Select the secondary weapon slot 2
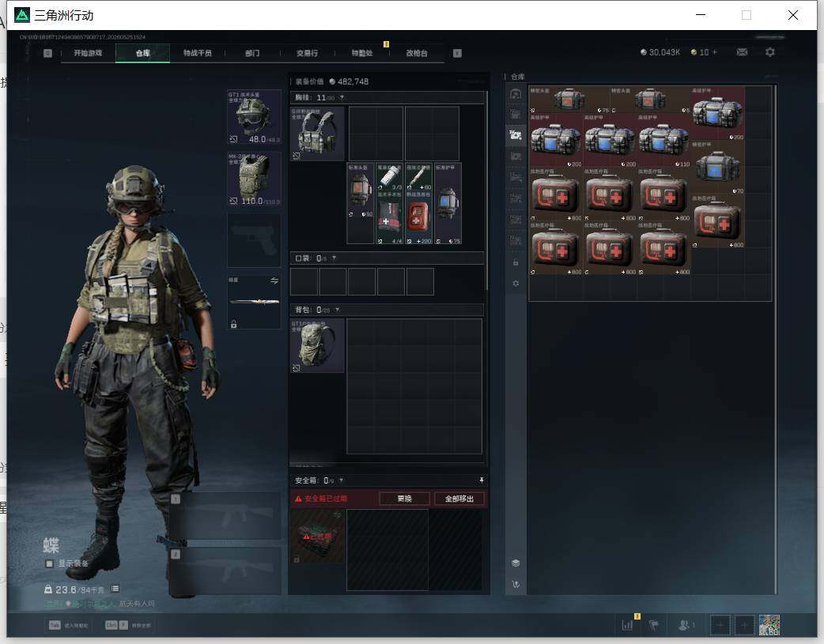The height and width of the screenshot is (644, 824). pyautogui.click(x=225, y=571)
